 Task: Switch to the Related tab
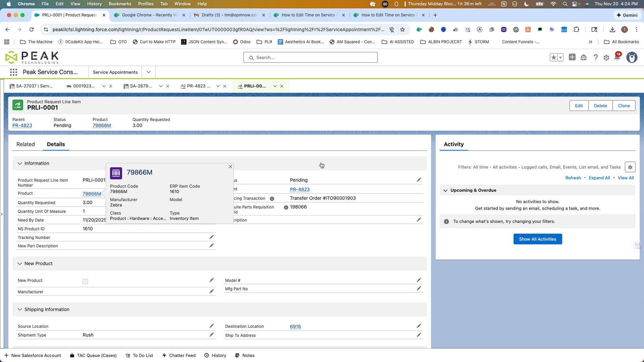click(26, 144)
